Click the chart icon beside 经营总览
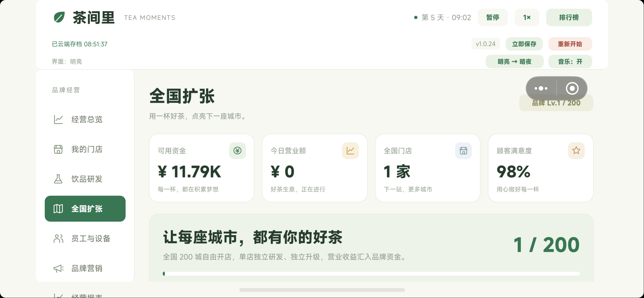This screenshot has height=298, width=644. [58, 119]
